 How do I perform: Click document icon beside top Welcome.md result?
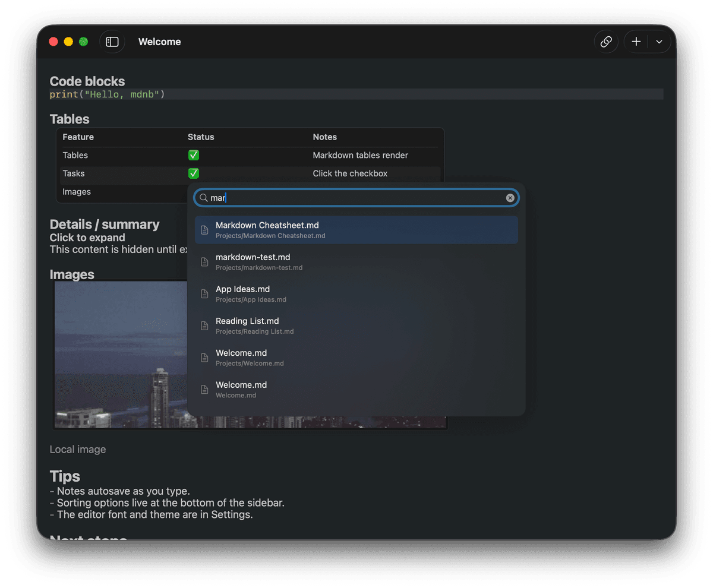coord(206,358)
